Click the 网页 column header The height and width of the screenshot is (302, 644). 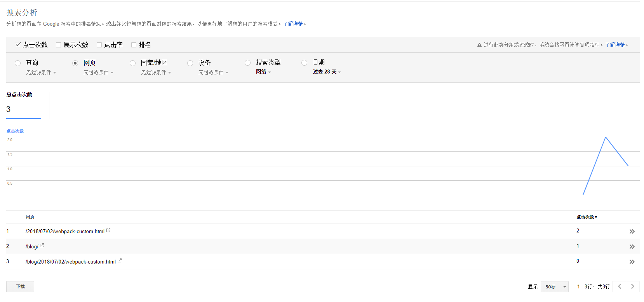point(30,217)
